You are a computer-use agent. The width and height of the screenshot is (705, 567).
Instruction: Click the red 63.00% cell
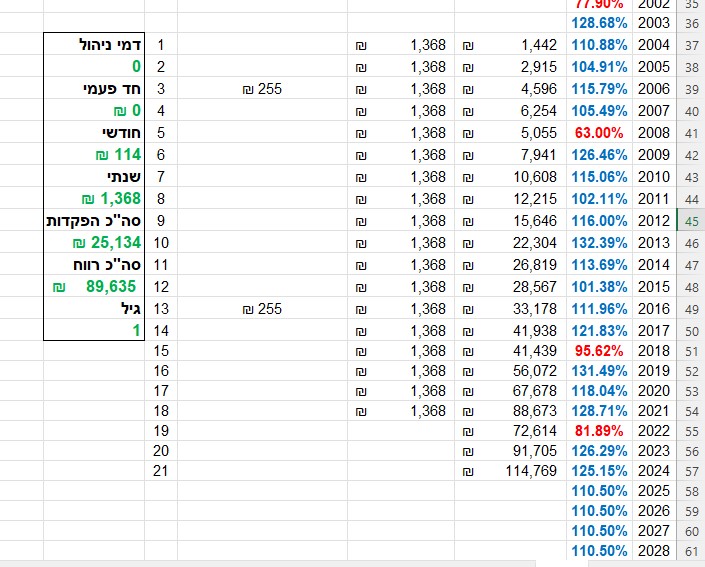pyautogui.click(x=600, y=133)
